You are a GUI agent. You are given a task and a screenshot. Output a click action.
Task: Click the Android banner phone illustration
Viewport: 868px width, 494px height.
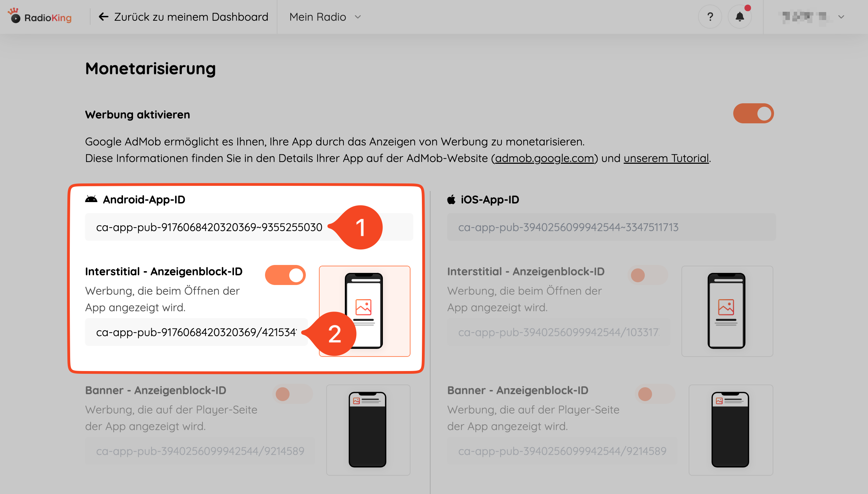coord(368,430)
